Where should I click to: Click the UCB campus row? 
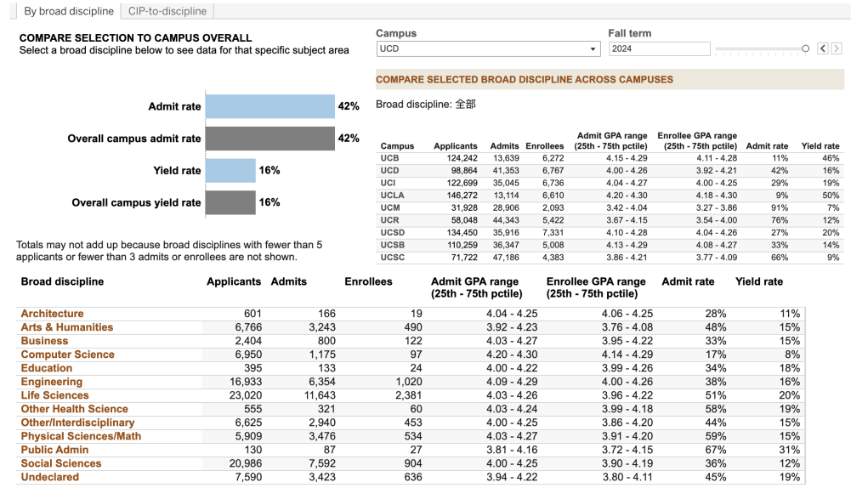pos(389,158)
